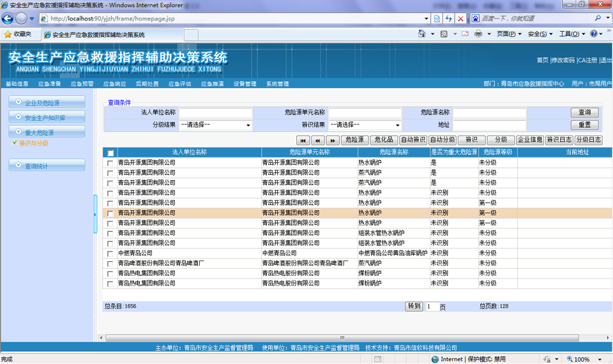613x364 pixels.
Task: Click the browser home icon
Action: coord(423,34)
